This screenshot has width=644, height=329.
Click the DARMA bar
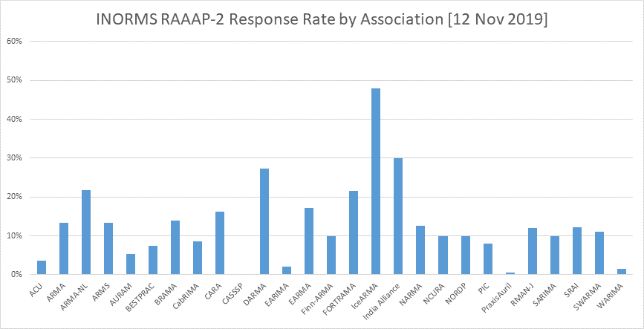264,221
